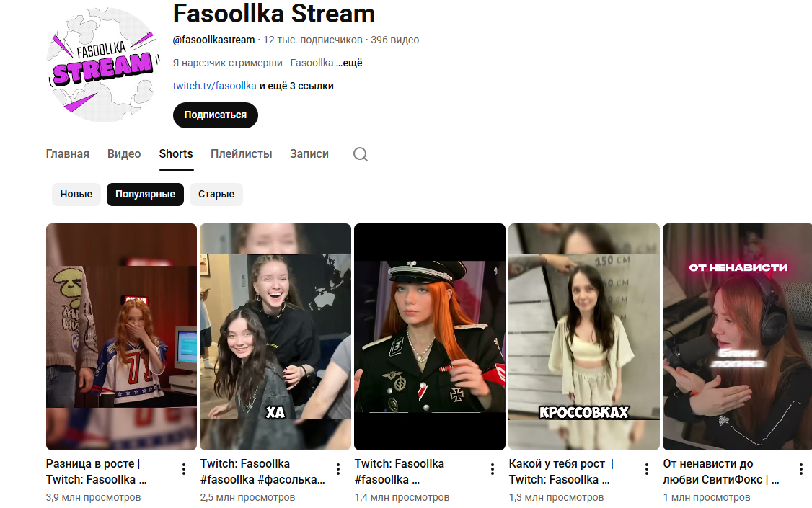This screenshot has width=812, height=508.
Task: Open the 'Плейлисты' tab
Action: point(242,154)
